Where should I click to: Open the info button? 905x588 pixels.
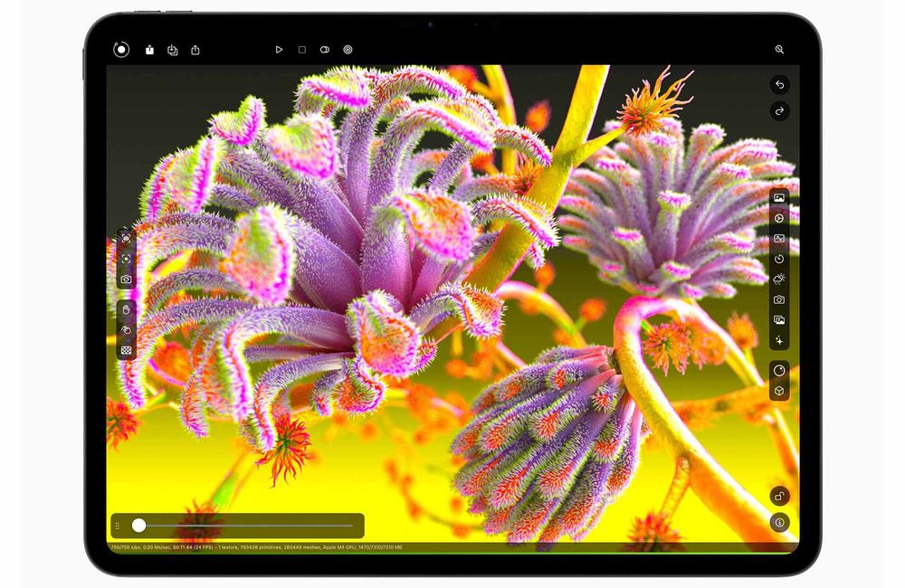coord(780,523)
